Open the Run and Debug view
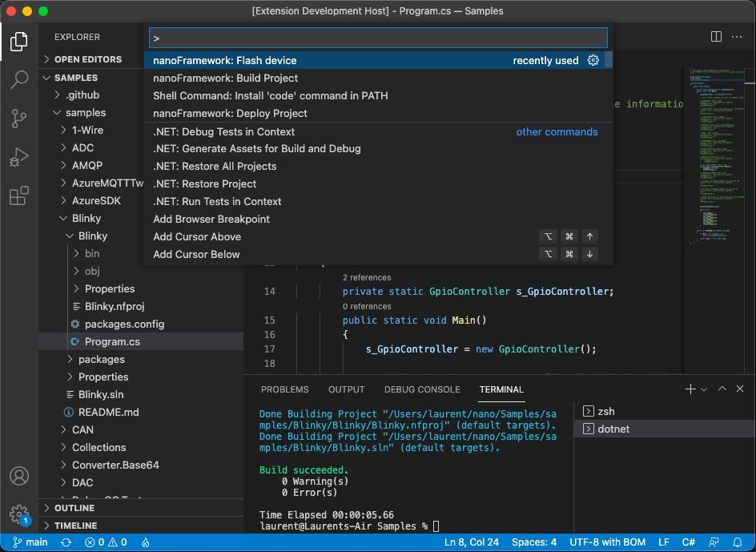This screenshot has width=756, height=552. pos(18,157)
